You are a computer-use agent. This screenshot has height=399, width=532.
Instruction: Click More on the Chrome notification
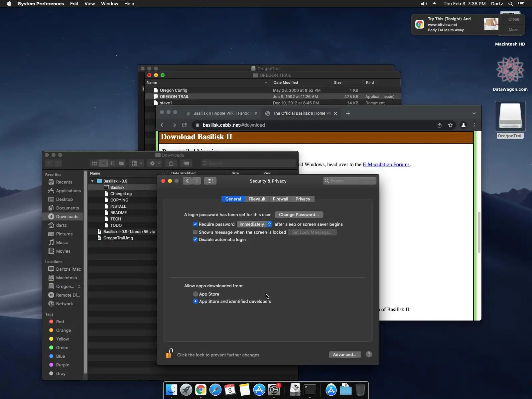pos(514,30)
